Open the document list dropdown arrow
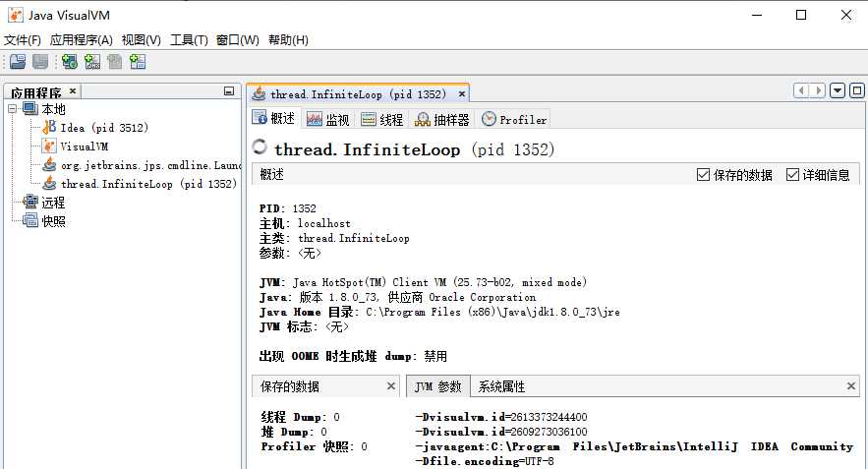The height and width of the screenshot is (469, 868). tap(838, 90)
